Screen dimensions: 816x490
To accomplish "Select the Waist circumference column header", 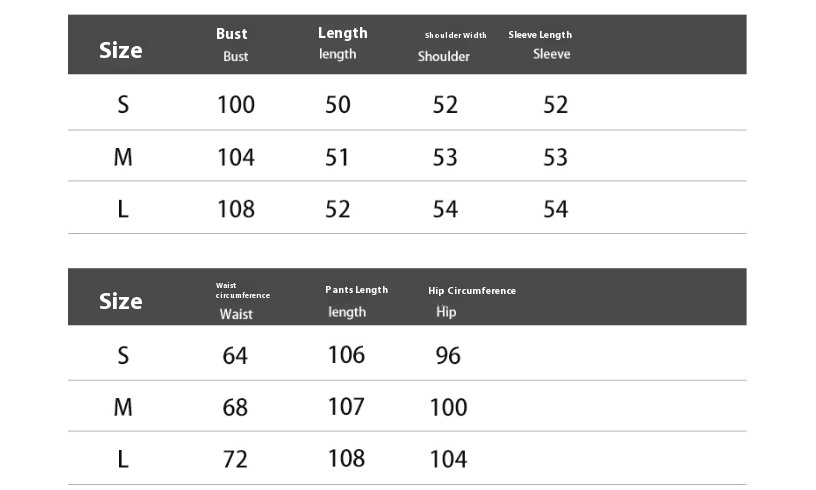I will pos(240,300).
